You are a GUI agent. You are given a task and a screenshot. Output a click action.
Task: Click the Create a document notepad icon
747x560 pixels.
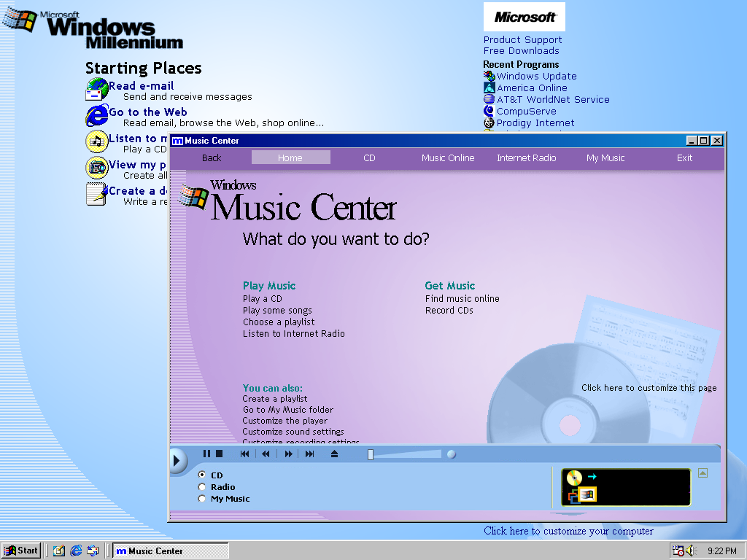(97, 194)
